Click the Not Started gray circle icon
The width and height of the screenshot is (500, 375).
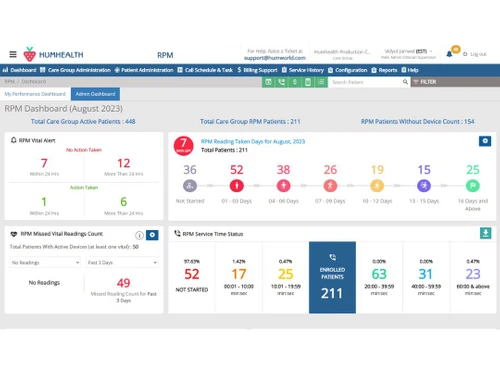190,186
